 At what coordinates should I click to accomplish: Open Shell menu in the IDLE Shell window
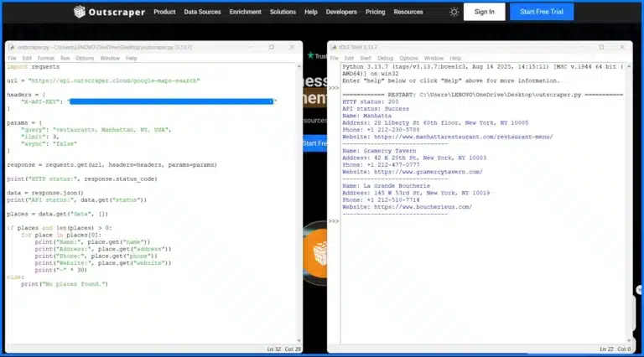click(x=366, y=59)
